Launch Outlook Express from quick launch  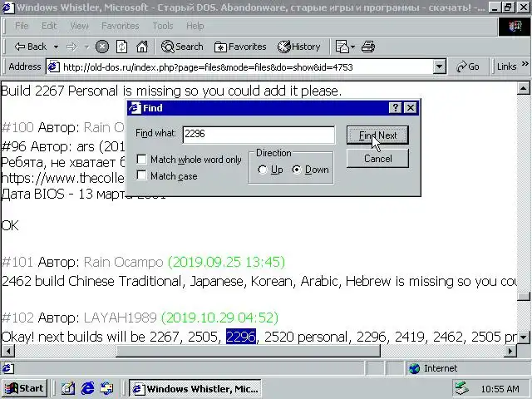107,388
